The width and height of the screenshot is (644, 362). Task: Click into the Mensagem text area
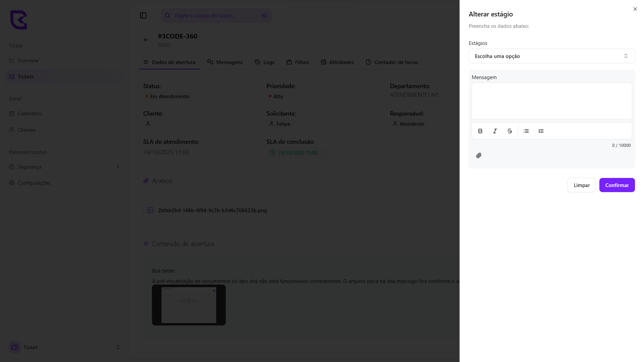[x=551, y=101]
